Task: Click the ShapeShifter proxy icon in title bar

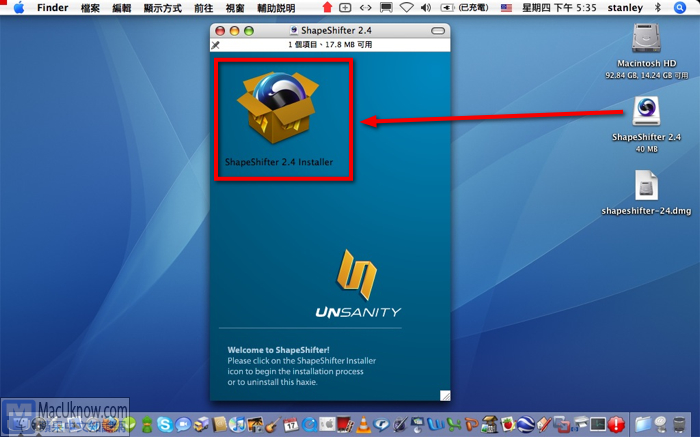Action: click(294, 30)
